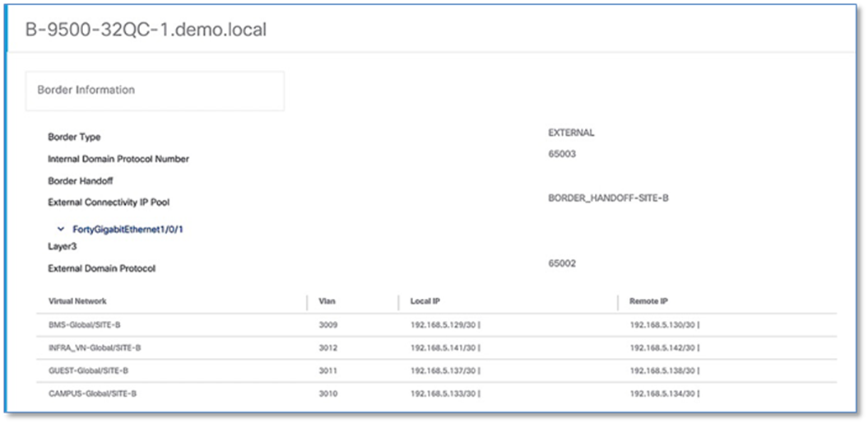Click the Internal Domain Protocol Number label
This screenshot has width=868, height=424.
click(x=118, y=159)
